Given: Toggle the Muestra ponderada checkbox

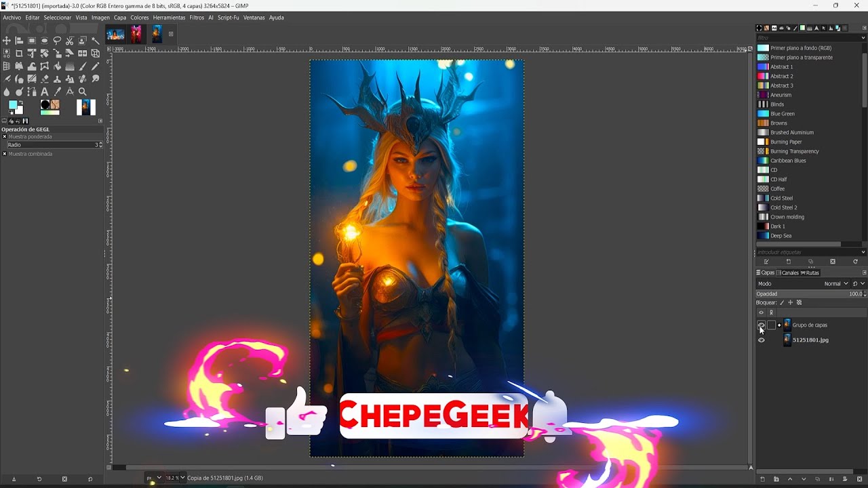Looking at the screenshot, I should pos(4,136).
